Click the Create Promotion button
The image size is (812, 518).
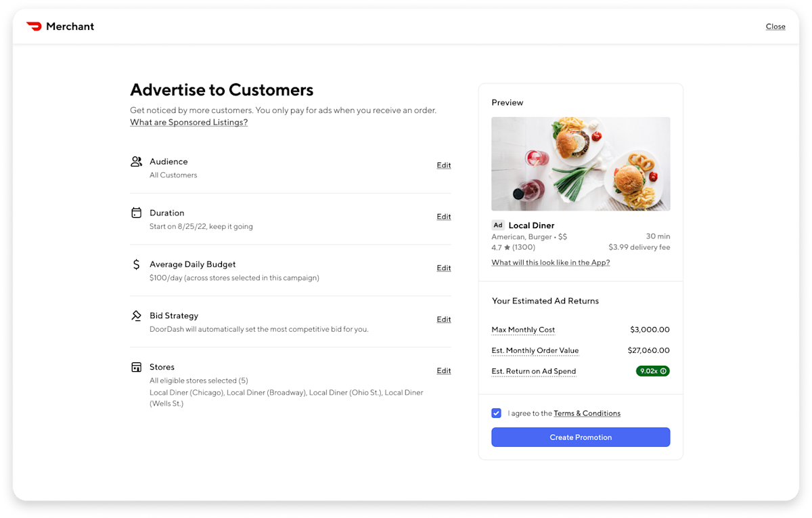[x=581, y=437]
